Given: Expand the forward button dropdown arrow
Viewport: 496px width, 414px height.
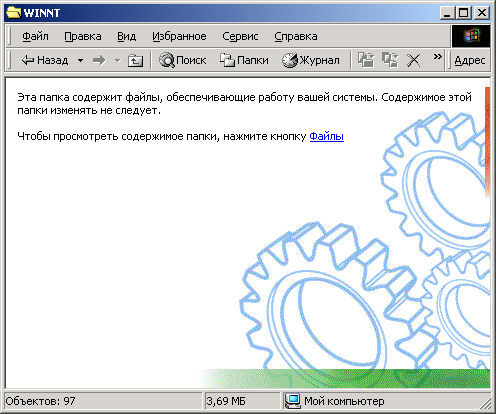Looking at the screenshot, I should click(117, 60).
